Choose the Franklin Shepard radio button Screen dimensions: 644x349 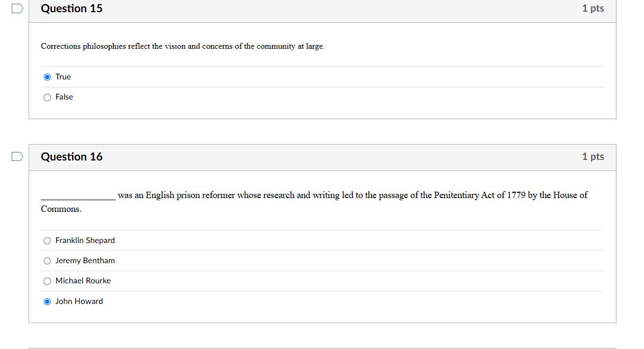click(47, 241)
